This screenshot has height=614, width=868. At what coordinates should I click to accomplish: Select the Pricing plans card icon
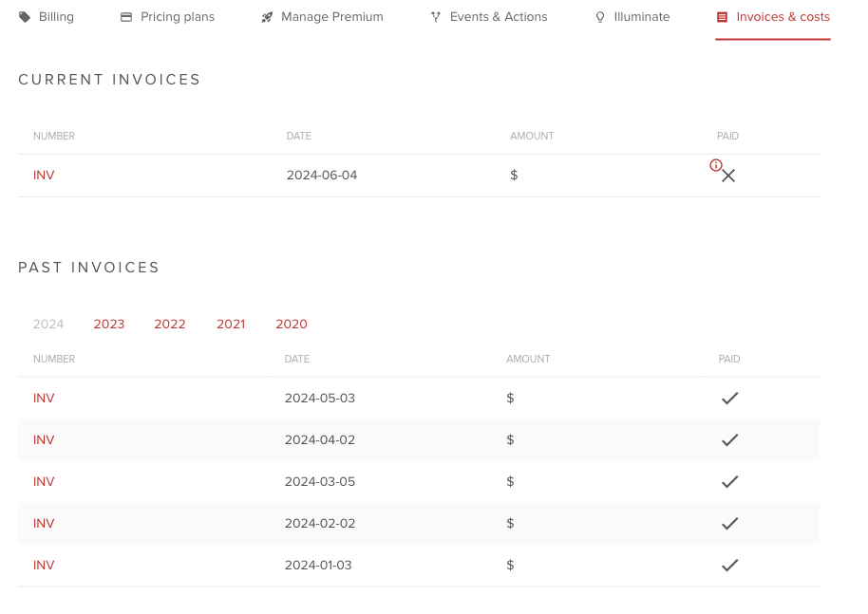(x=124, y=16)
